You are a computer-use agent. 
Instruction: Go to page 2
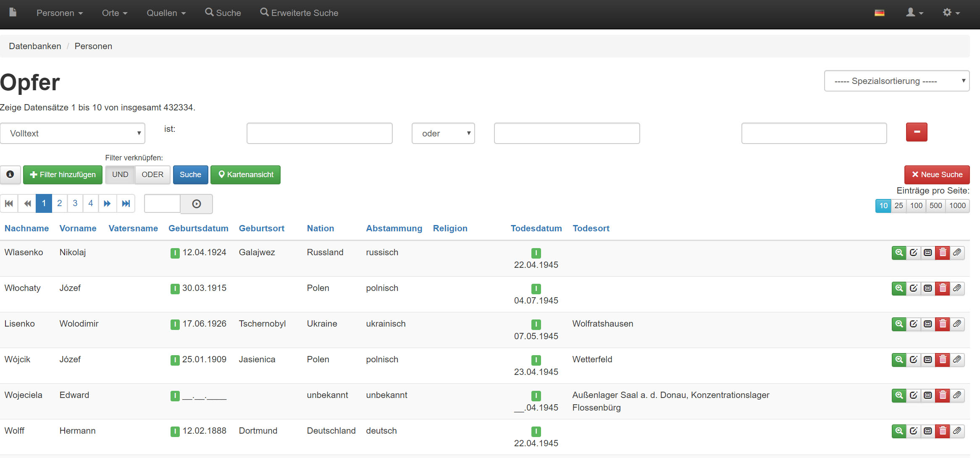click(60, 203)
